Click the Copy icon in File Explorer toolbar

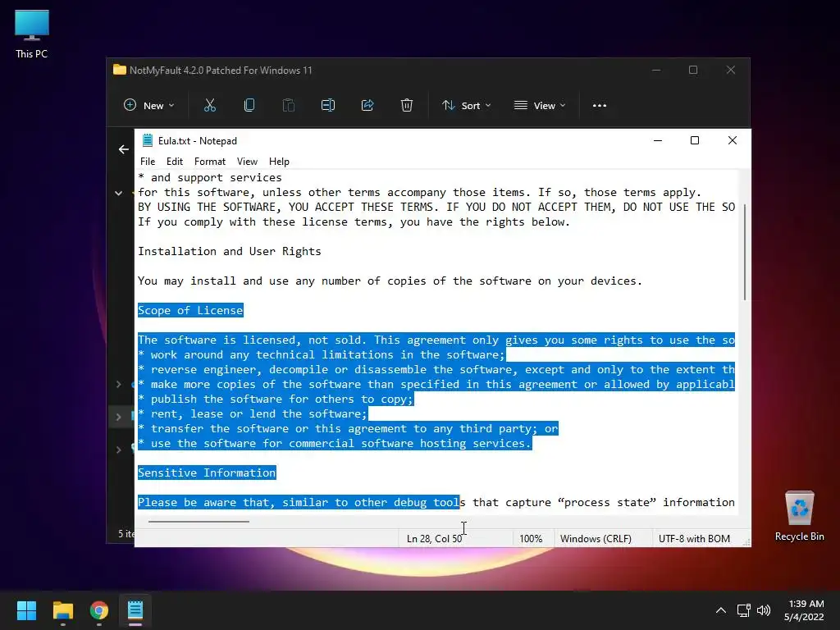[x=249, y=106]
